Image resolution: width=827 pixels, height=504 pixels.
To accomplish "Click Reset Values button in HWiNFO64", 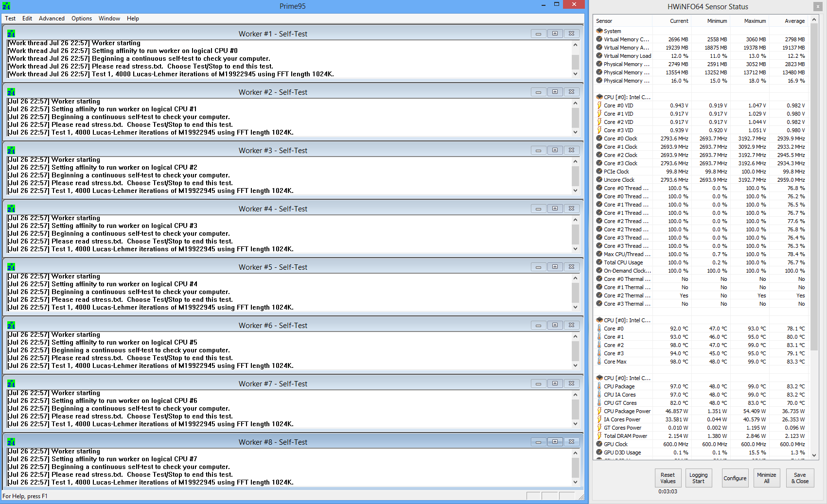I will tap(668, 478).
